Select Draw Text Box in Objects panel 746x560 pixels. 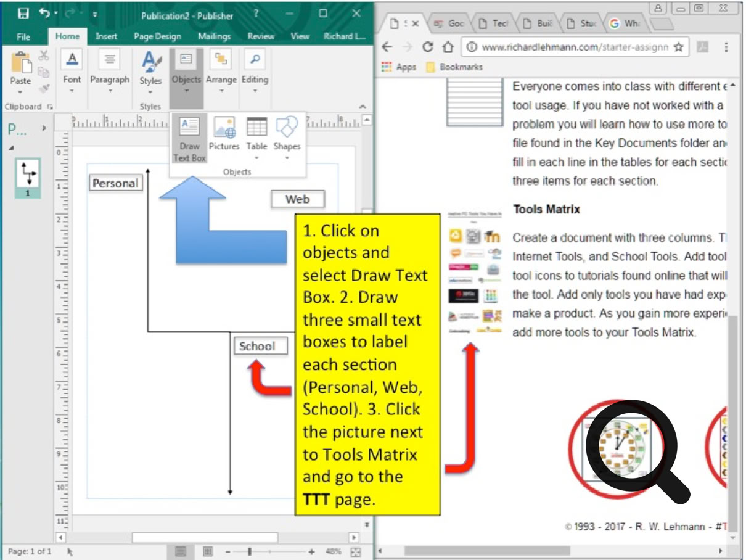pyautogui.click(x=189, y=139)
